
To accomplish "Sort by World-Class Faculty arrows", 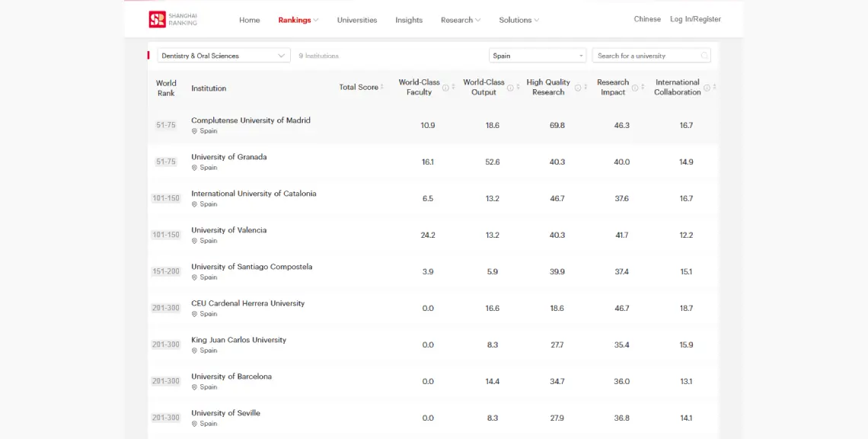I will click(x=453, y=87).
